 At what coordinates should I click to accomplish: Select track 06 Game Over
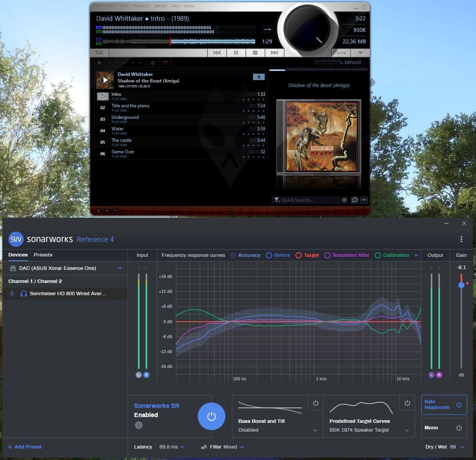point(181,154)
